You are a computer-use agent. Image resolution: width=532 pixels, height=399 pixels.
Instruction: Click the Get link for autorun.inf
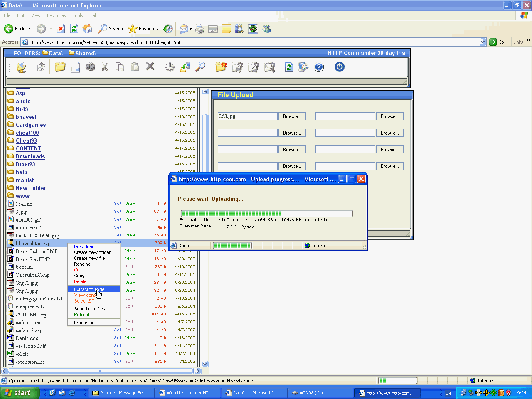coord(118,227)
